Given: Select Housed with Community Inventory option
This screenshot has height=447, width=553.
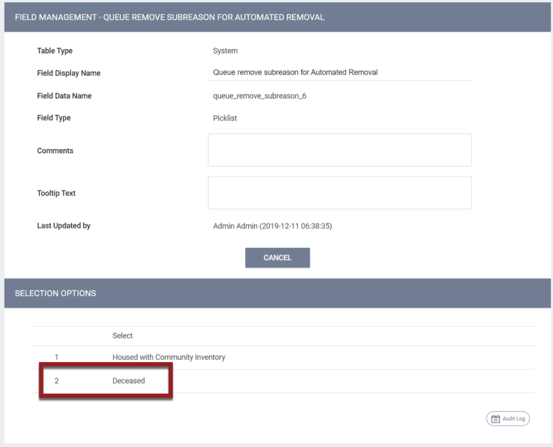Looking at the screenshot, I should click(x=169, y=357).
